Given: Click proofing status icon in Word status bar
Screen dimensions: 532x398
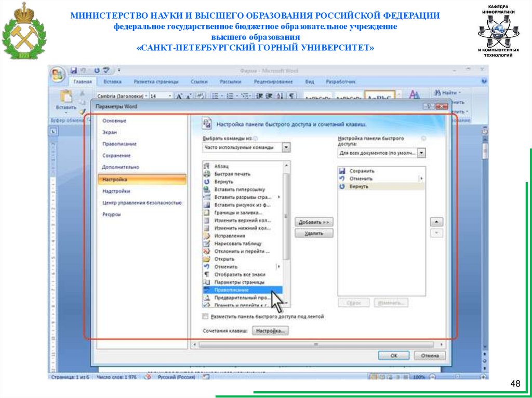Looking at the screenshot, I should [x=148, y=377].
